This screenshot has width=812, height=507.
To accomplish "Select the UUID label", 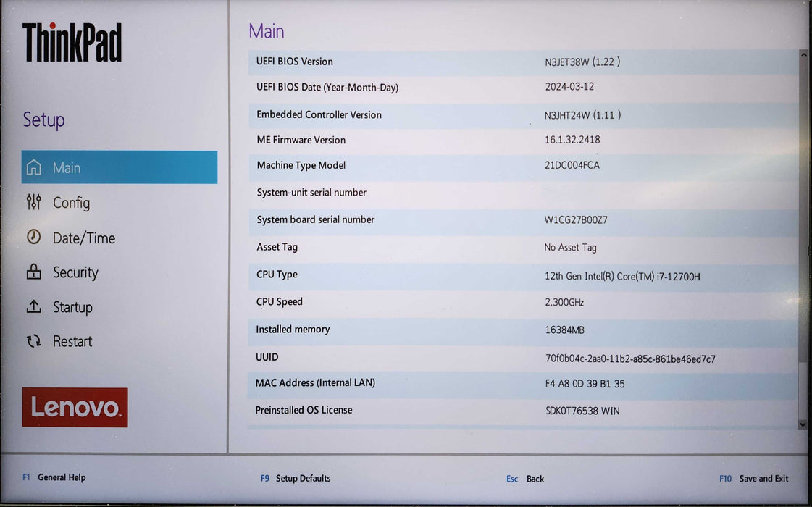I will point(267,357).
